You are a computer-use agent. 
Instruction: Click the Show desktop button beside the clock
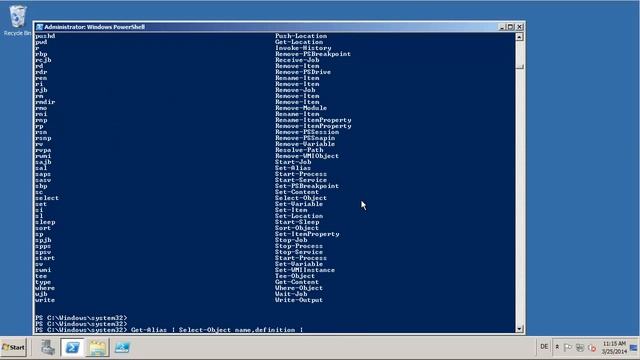point(633,348)
